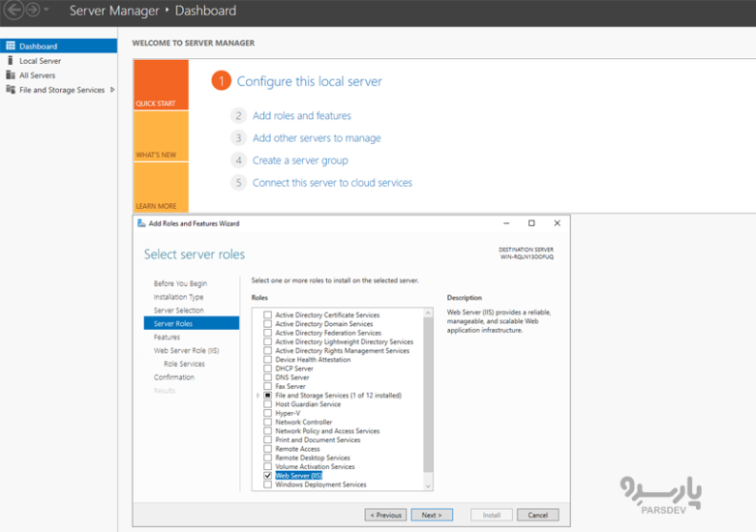
Task: Click the roles list scroll down arrow
Action: click(x=428, y=487)
